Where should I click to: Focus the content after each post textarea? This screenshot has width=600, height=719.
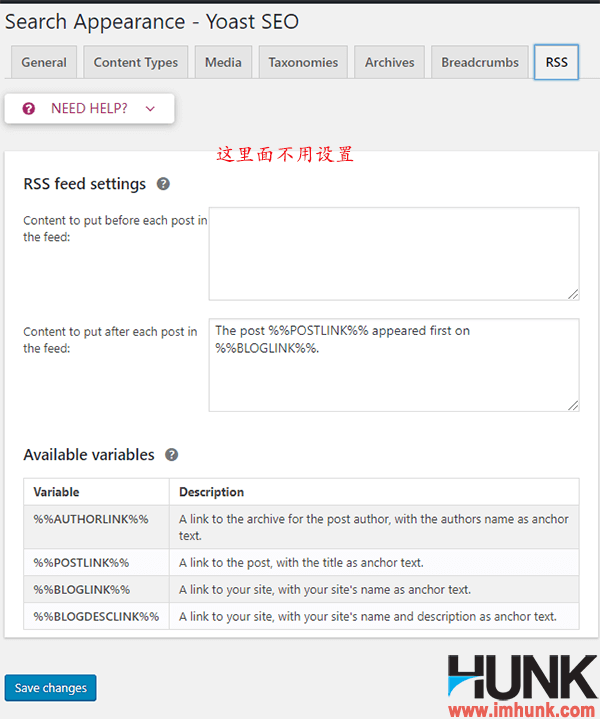394,365
